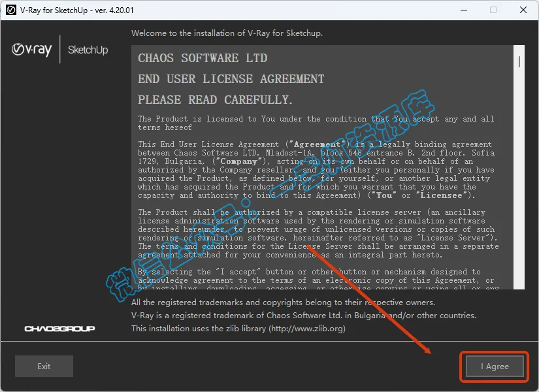The width and height of the screenshot is (539, 392).
Task: Click the 'END USER LICENSE AGREEMENT' heading
Action: (x=231, y=79)
